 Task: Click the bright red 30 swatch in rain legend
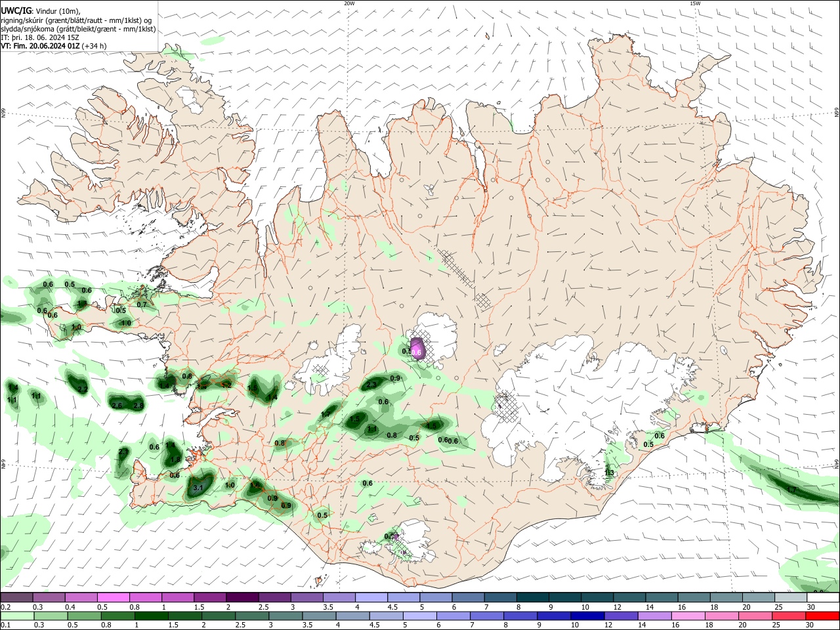click(x=823, y=616)
